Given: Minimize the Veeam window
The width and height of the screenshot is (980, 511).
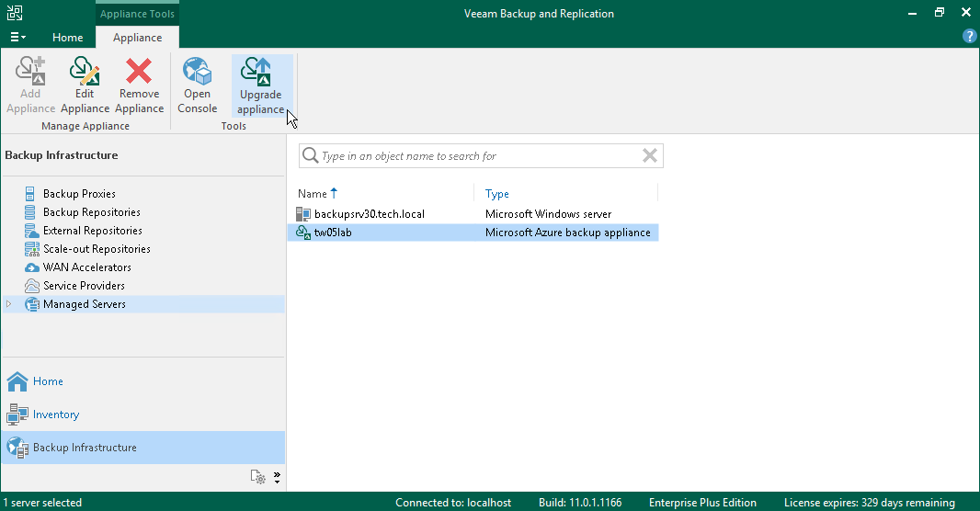Looking at the screenshot, I should [913, 13].
